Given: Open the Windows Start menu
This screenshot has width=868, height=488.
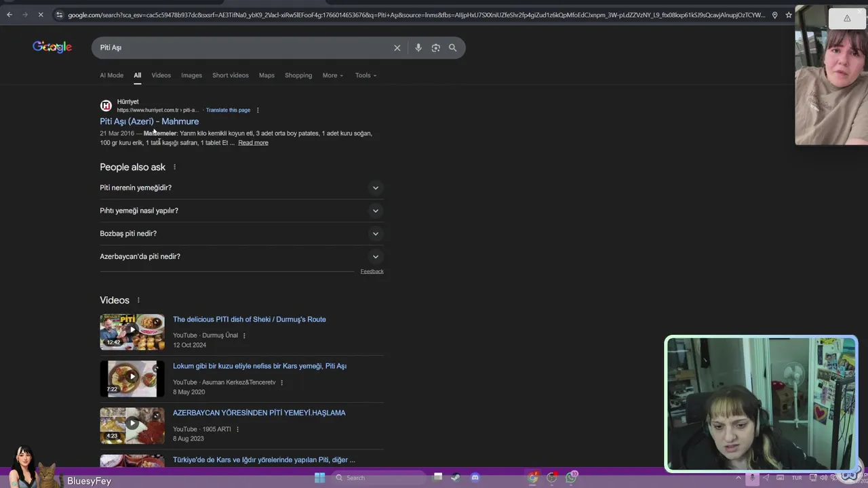Looking at the screenshot, I should click(x=319, y=478).
